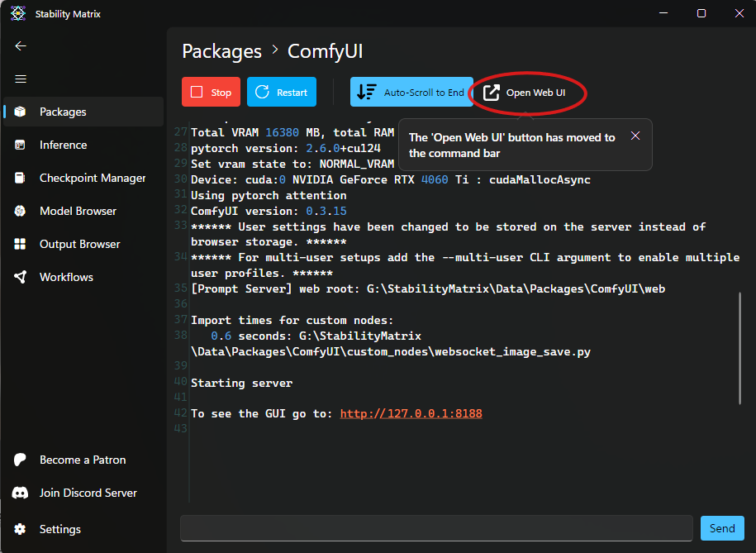Open the Output Browser
The image size is (756, 553).
83,244
